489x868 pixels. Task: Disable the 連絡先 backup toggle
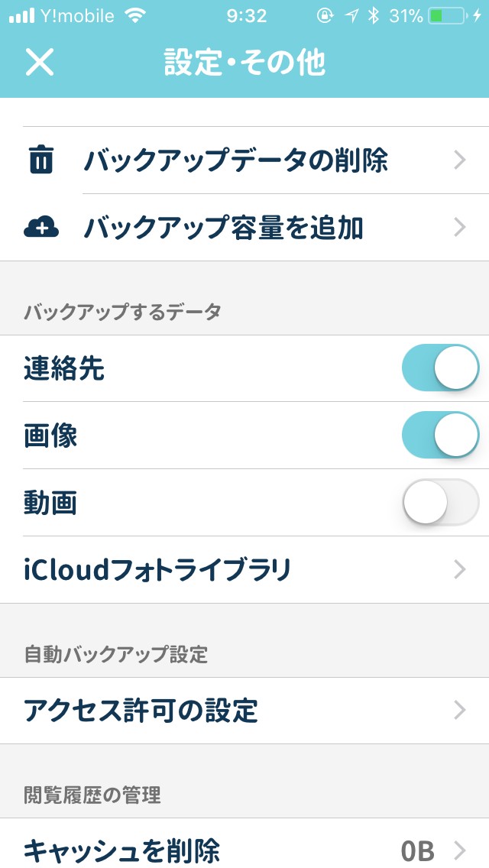coord(439,368)
